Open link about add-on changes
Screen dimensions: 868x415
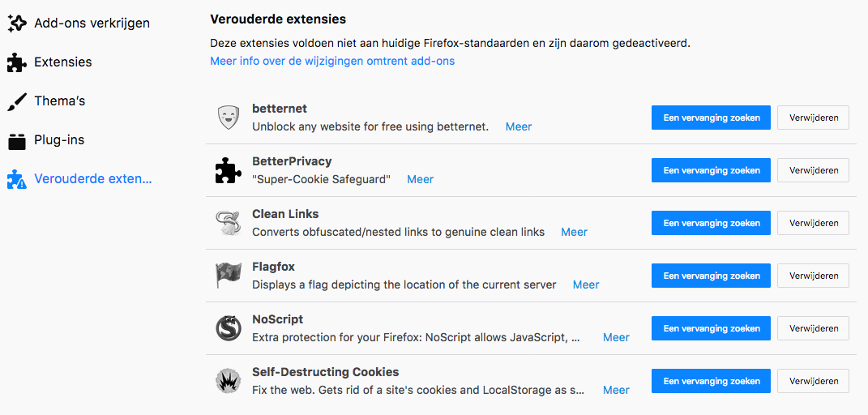(x=332, y=61)
